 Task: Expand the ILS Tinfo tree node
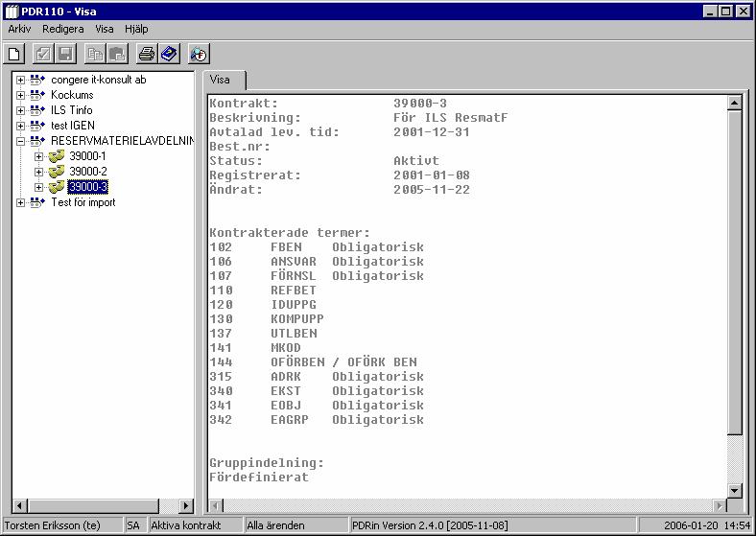coord(20,111)
